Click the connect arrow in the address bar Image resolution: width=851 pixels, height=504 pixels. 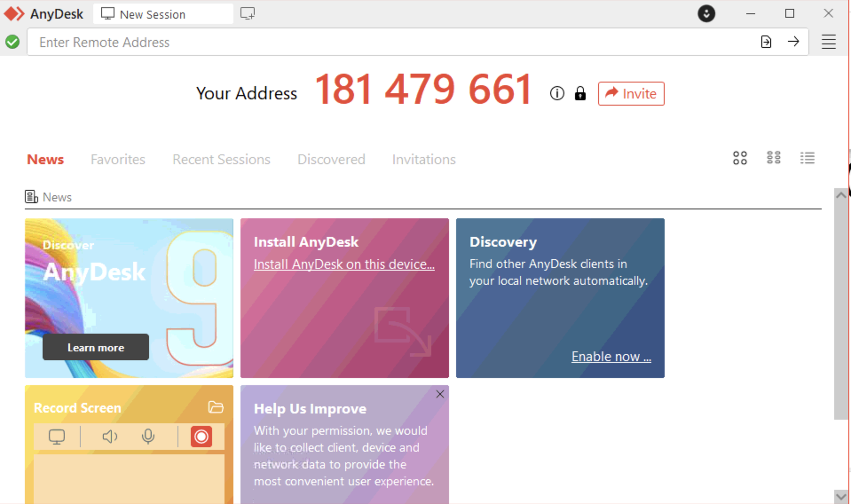point(793,42)
